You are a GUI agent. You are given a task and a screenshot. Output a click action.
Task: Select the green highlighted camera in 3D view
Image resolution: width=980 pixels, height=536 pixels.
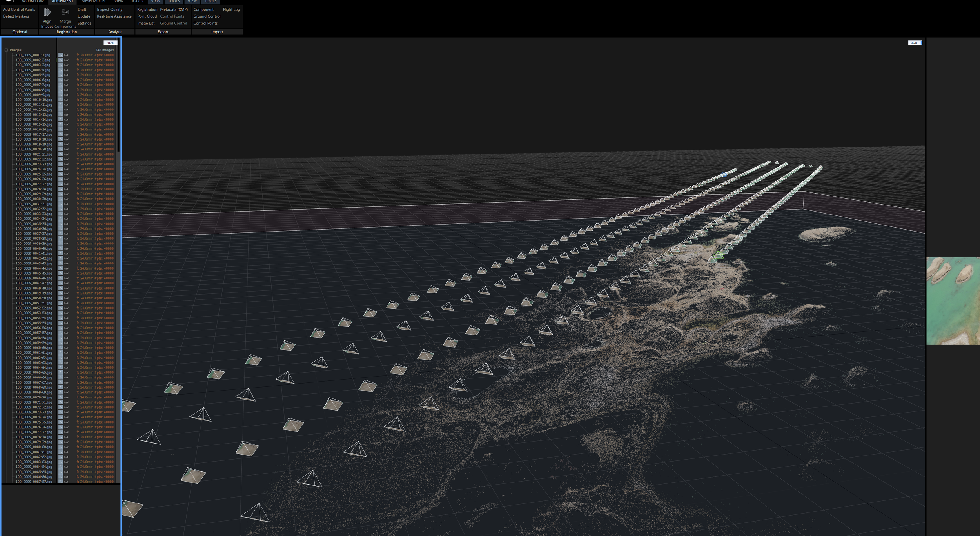[x=718, y=255]
